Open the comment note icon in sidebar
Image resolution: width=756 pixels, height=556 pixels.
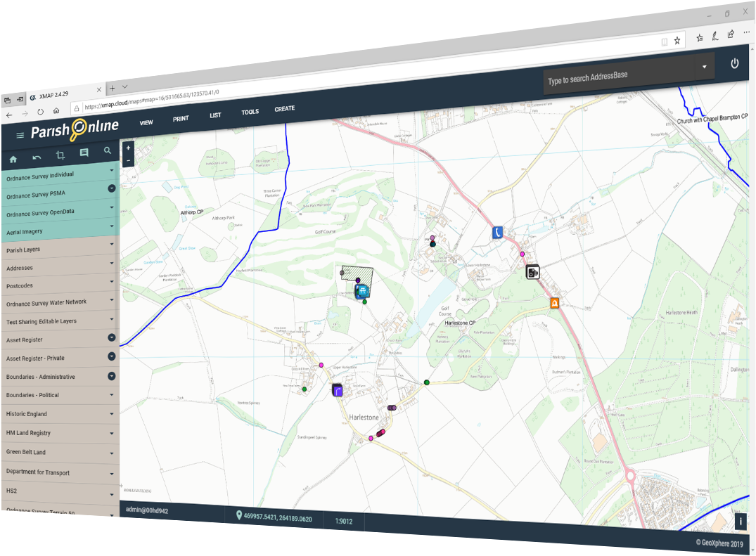(84, 153)
